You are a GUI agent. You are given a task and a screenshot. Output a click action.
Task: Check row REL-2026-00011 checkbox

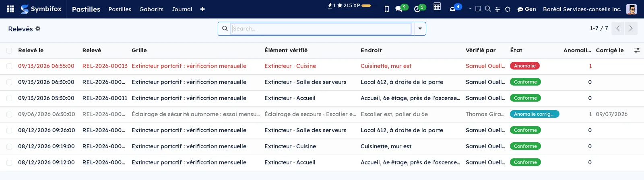[x=9, y=98]
